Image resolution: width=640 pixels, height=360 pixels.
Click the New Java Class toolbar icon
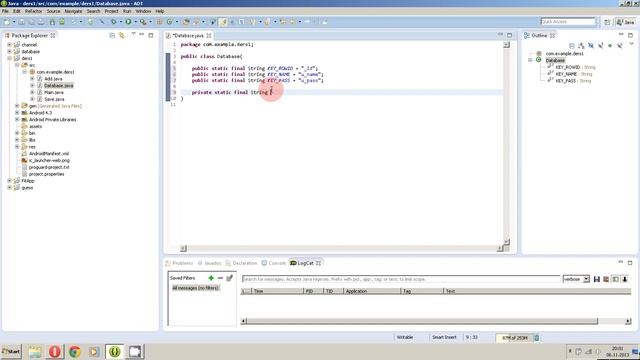pyautogui.click(x=169, y=22)
